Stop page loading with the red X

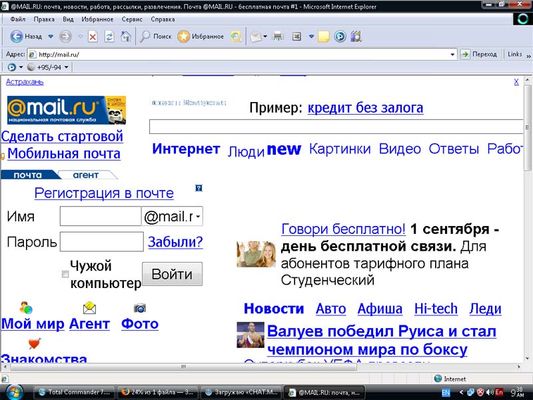(x=92, y=36)
